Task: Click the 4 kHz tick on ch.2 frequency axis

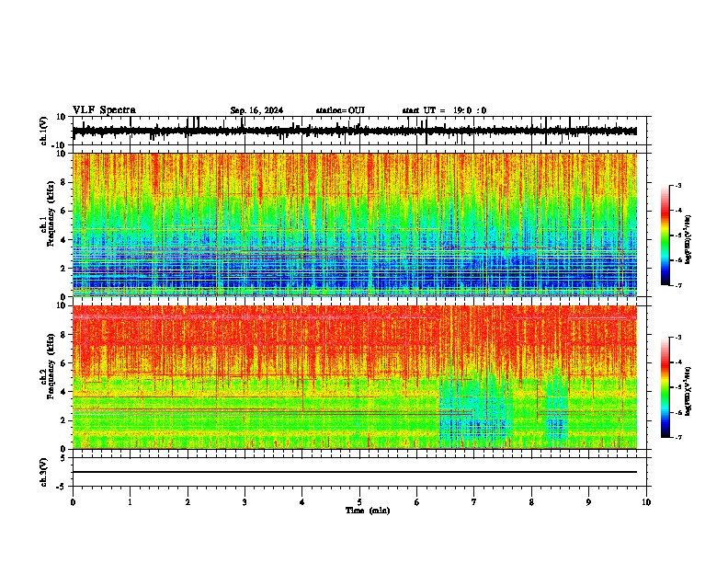Action: click(63, 392)
